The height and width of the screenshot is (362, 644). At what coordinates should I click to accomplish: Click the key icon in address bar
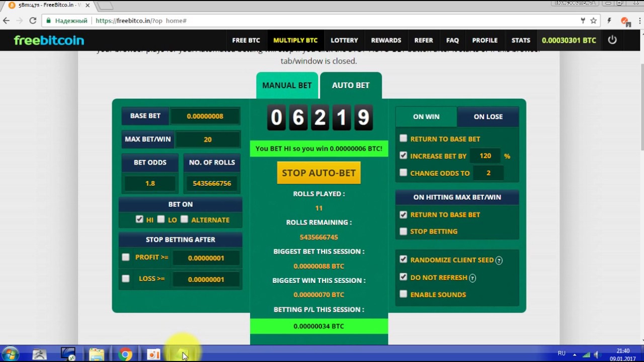coord(583,21)
